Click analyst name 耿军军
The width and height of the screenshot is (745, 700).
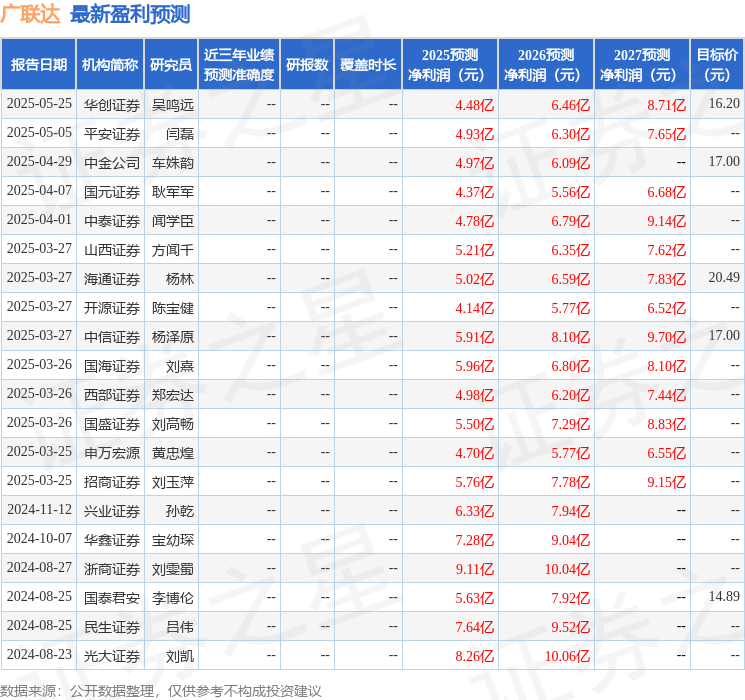click(172, 192)
